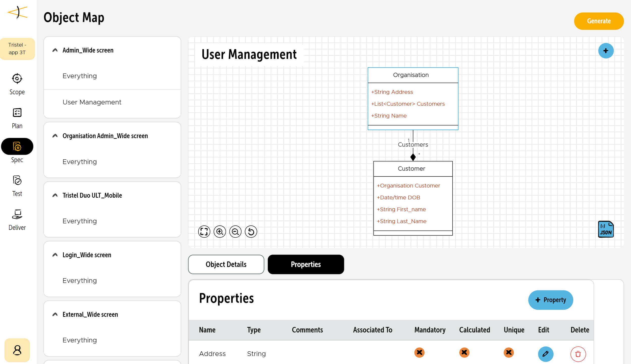Collapse the Tristel Duo ULT_Mobile section
The image size is (631, 364).
55,195
